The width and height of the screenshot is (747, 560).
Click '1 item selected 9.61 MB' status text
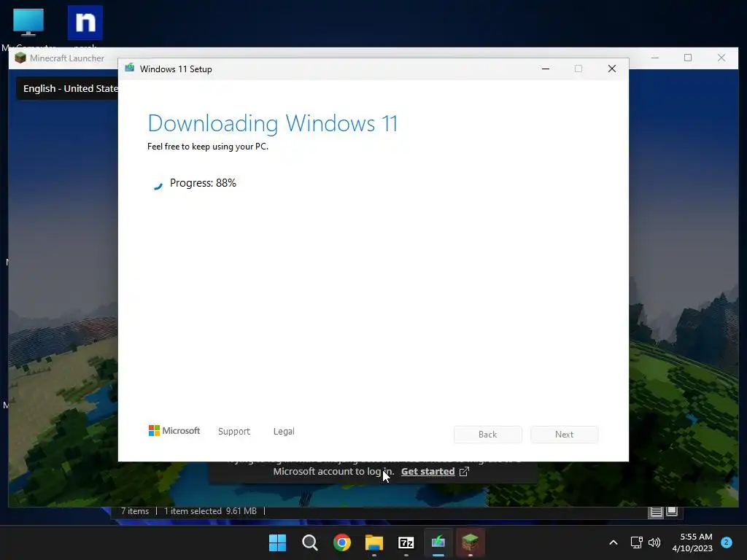[210, 511]
